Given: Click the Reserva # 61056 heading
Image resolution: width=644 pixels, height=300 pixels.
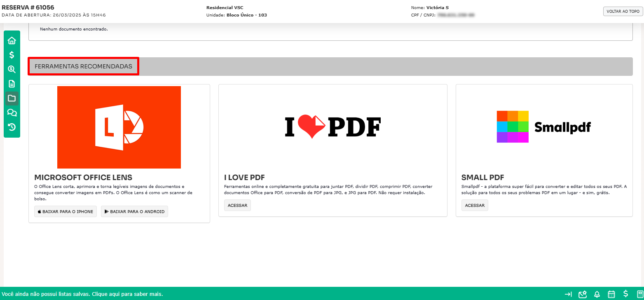Looking at the screenshot, I should click(28, 7).
